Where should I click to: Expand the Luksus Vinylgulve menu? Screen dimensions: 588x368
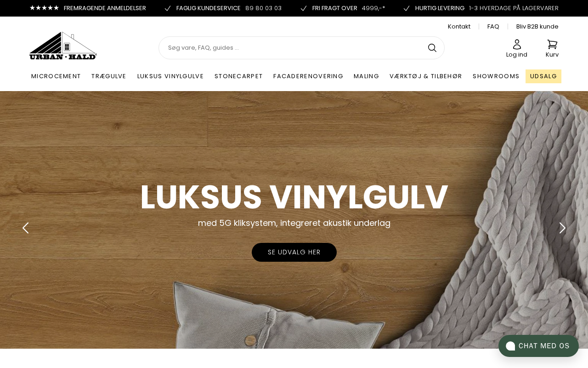coord(170,76)
